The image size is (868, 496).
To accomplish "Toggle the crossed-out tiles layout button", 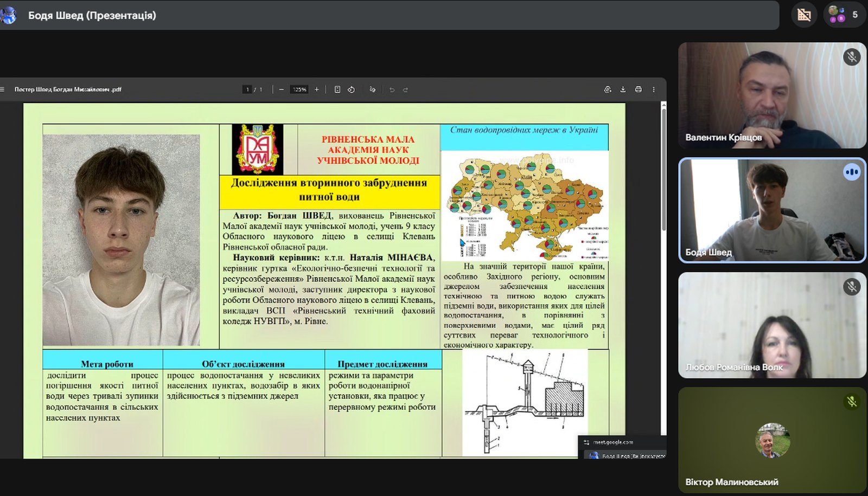I will [804, 15].
